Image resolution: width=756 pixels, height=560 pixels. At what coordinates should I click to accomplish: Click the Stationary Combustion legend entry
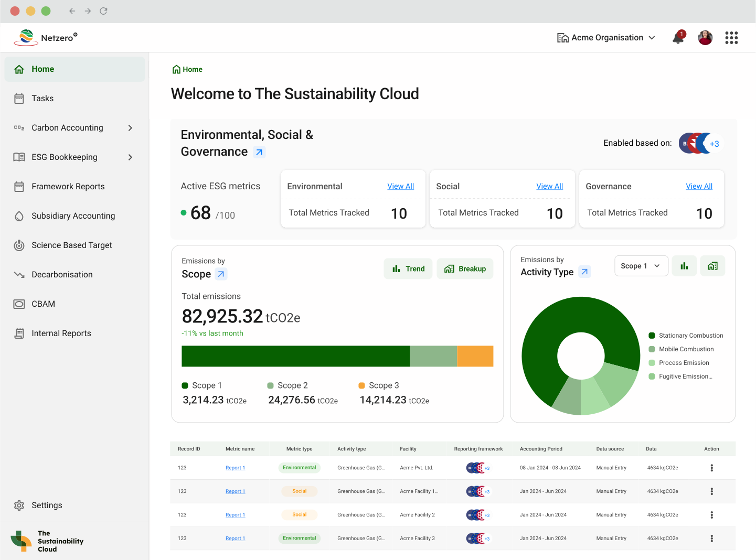point(686,336)
